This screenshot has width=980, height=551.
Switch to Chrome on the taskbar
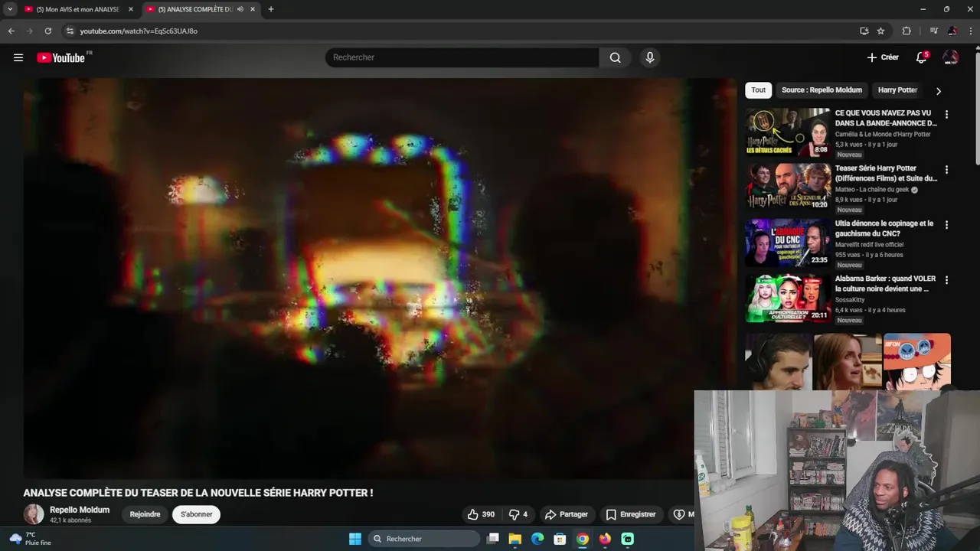coord(583,539)
